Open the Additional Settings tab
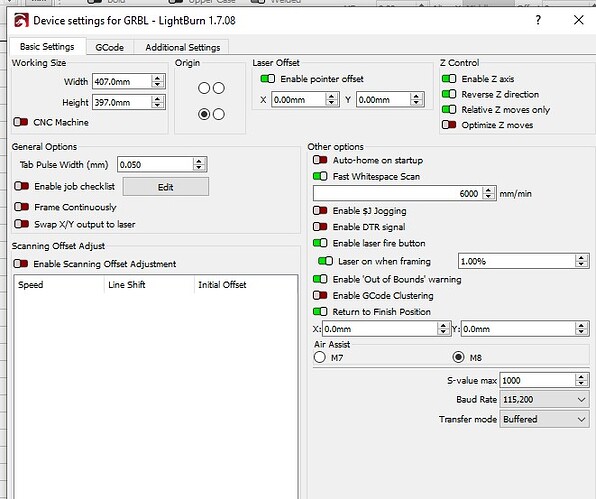This screenshot has width=596, height=499. pos(182,47)
